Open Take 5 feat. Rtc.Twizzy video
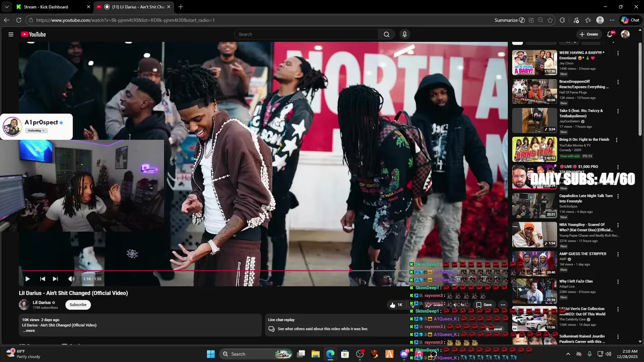 534,121
